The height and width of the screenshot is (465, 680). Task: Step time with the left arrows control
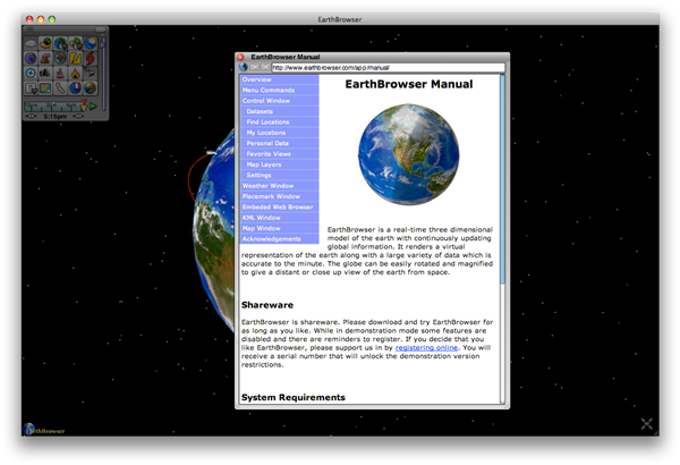pyautogui.click(x=31, y=116)
